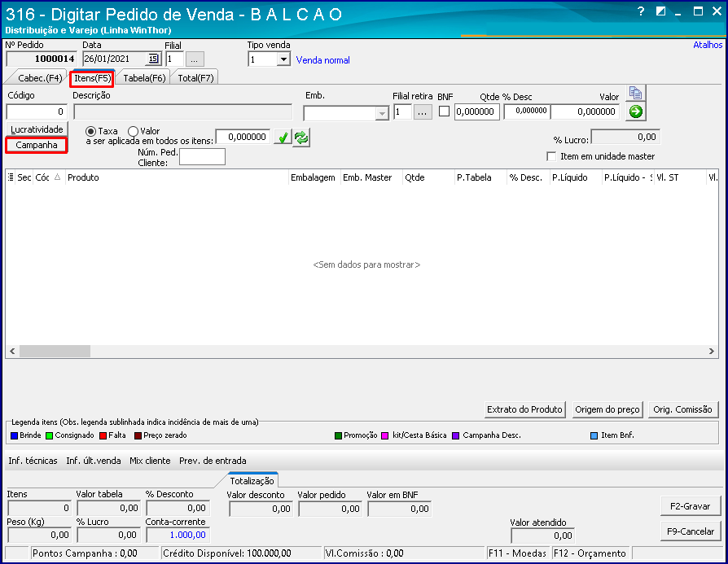Click the P.Tabela column header
This screenshot has height=564, width=728.
(x=480, y=177)
